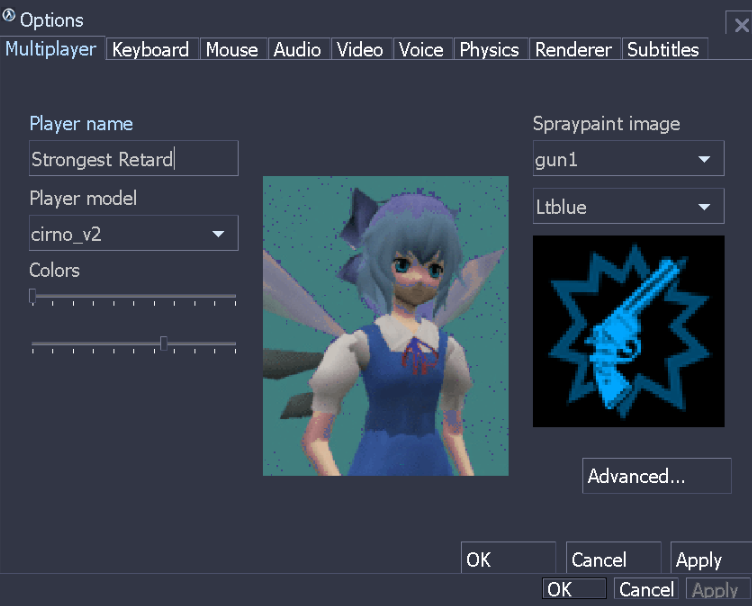Click the larger OK button
The height and width of the screenshot is (606, 752).
click(508, 559)
